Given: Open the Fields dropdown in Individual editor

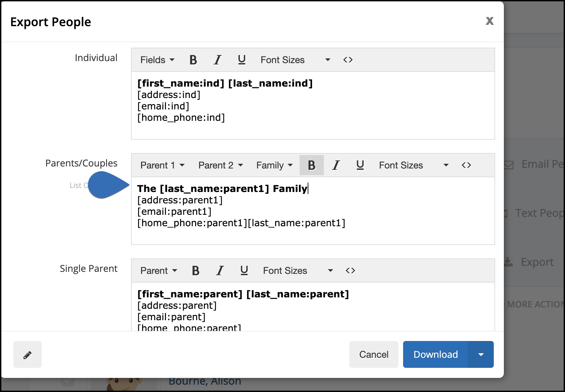Looking at the screenshot, I should pos(157,60).
